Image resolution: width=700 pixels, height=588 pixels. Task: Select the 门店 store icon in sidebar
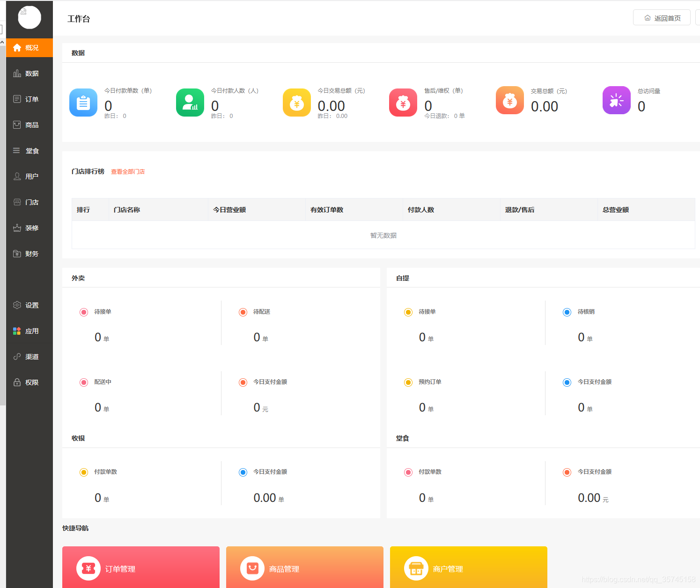17,202
